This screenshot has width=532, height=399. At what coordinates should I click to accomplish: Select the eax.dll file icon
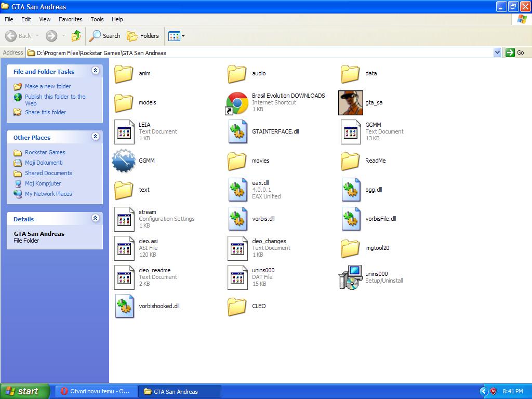tap(237, 190)
